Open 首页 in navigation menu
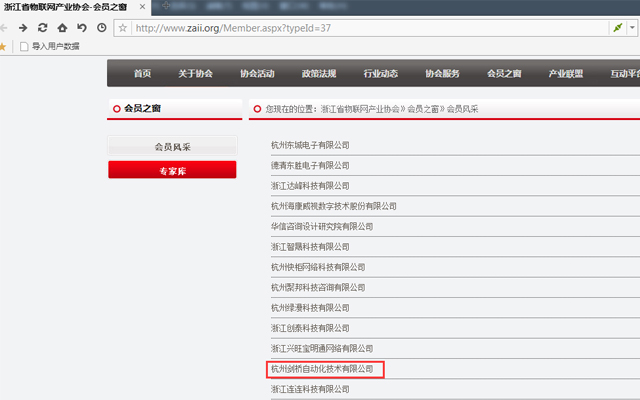 142,73
